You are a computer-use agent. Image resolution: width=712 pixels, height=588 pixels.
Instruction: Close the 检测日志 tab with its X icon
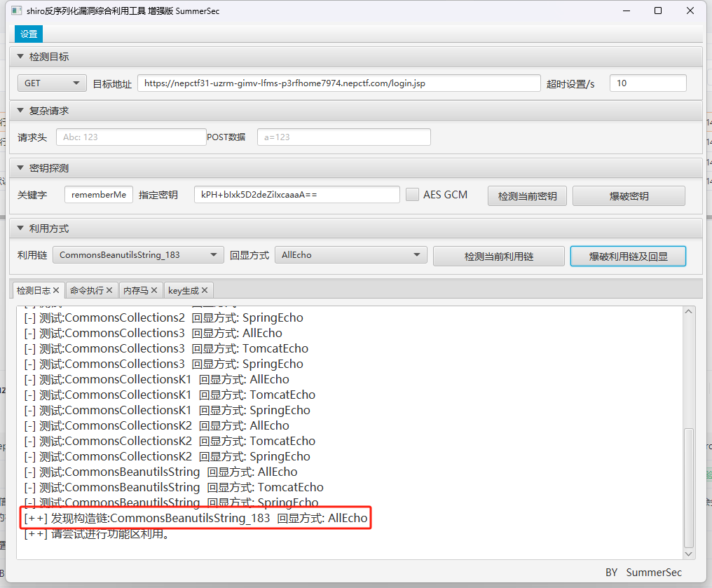pos(57,290)
